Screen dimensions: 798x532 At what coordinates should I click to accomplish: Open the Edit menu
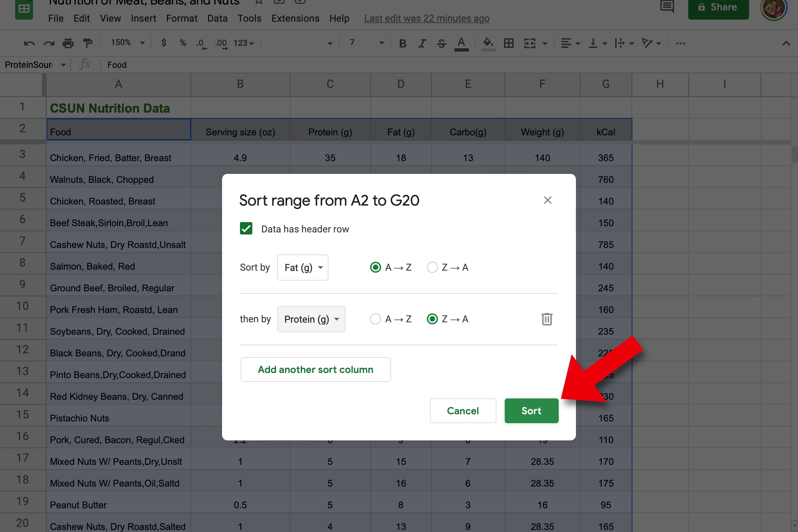(82, 18)
